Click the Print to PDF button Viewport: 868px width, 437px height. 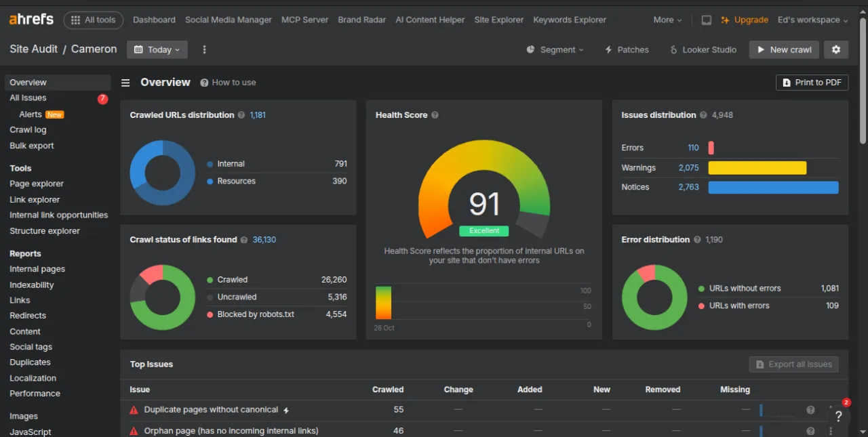812,83
